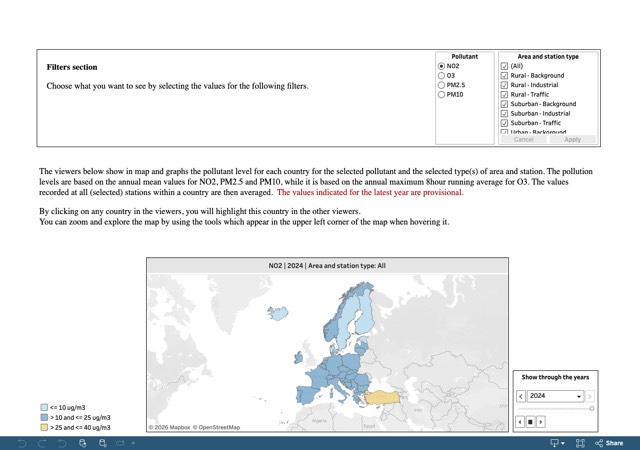The image size is (640, 450).
Task: Click the Undo icon in Tableau toolbar
Action: [22, 443]
